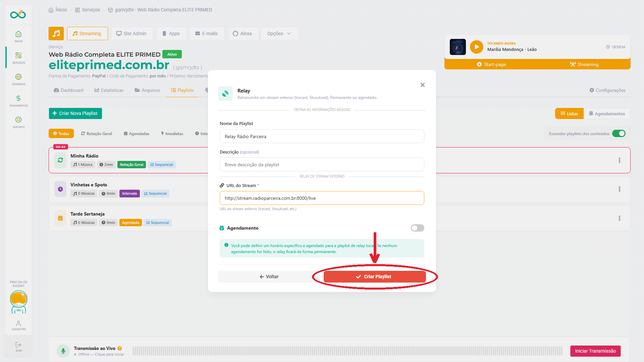The image size is (644, 362).
Task: Click Iniciar Transmissão button
Action: tap(595, 351)
